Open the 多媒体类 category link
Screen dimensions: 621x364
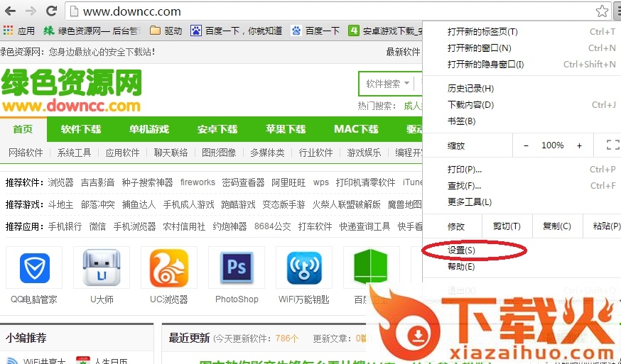click(267, 153)
